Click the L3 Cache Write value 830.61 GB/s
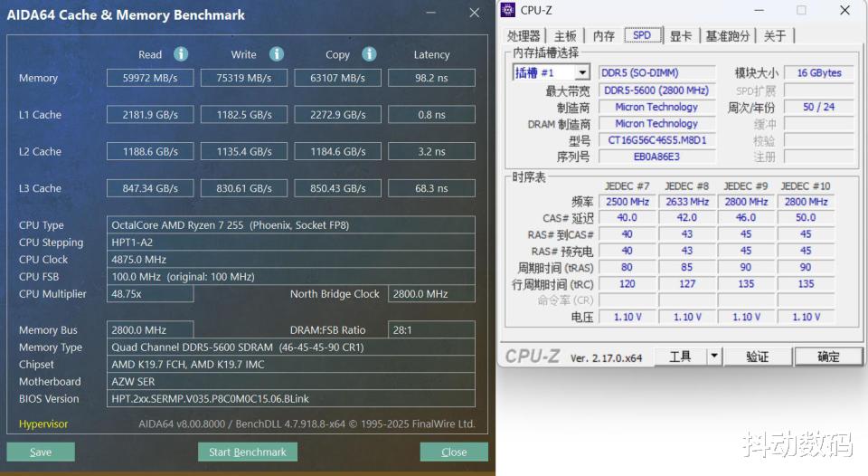Image resolution: width=868 pixels, height=476 pixels. coord(243,188)
